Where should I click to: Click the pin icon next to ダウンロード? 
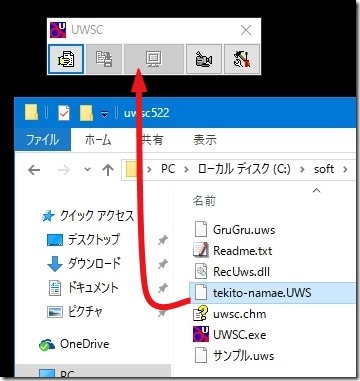[x=162, y=264]
